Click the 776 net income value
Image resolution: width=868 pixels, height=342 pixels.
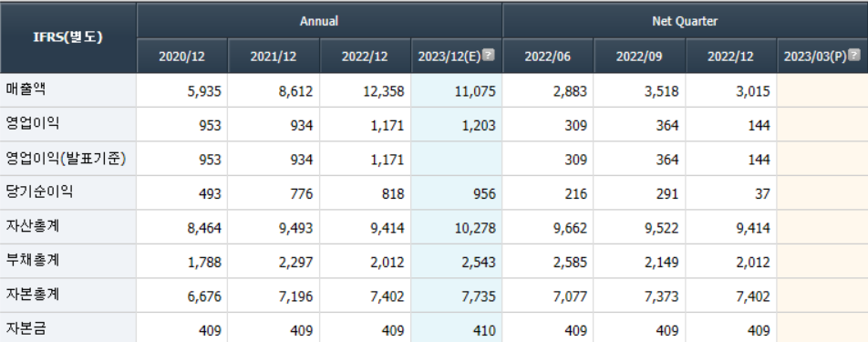point(301,194)
